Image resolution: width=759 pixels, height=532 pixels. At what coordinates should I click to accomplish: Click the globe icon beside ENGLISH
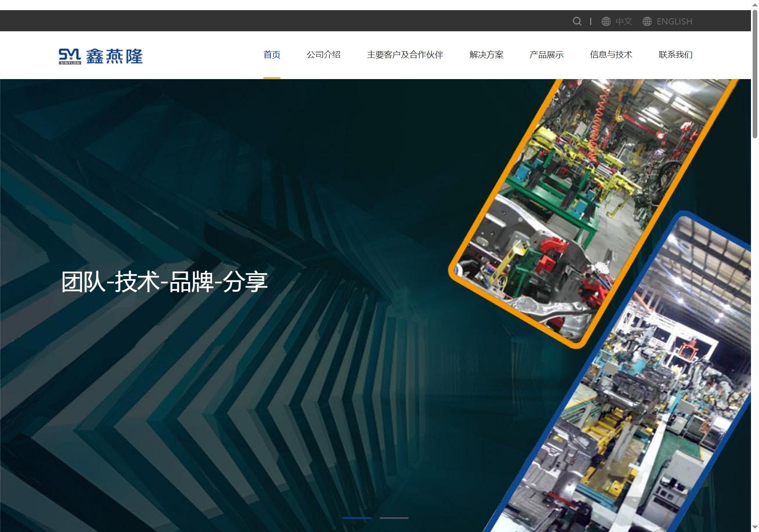[x=647, y=22]
